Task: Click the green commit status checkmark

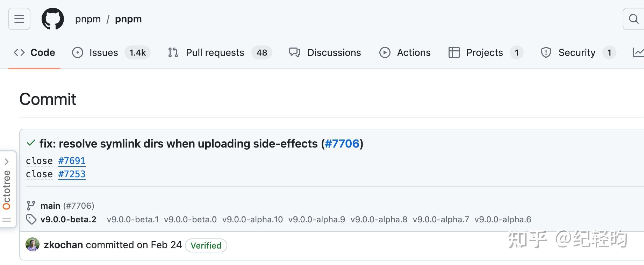Action: click(31, 143)
